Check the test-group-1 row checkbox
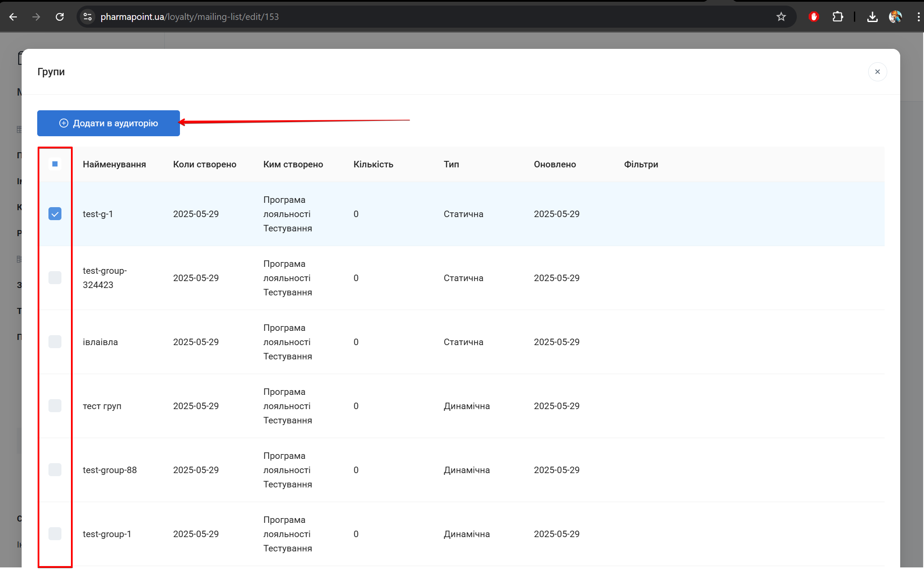 tap(55, 534)
